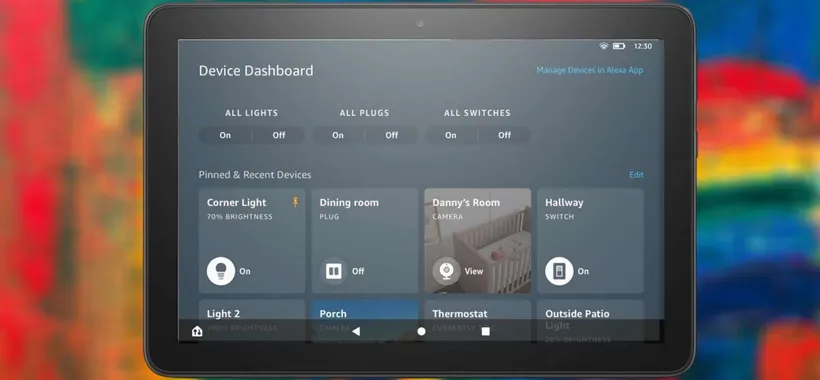Tap the Corner Light card title
The height and width of the screenshot is (380, 820).
click(x=236, y=202)
